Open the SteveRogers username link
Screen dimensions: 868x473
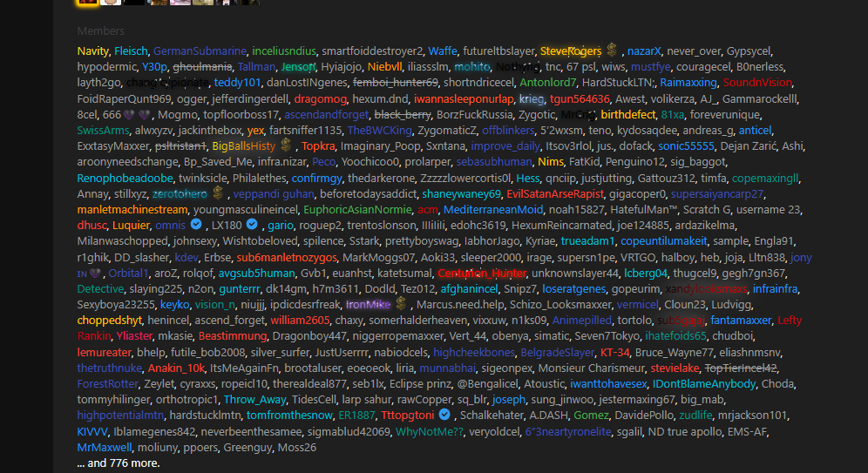pyautogui.click(x=571, y=51)
